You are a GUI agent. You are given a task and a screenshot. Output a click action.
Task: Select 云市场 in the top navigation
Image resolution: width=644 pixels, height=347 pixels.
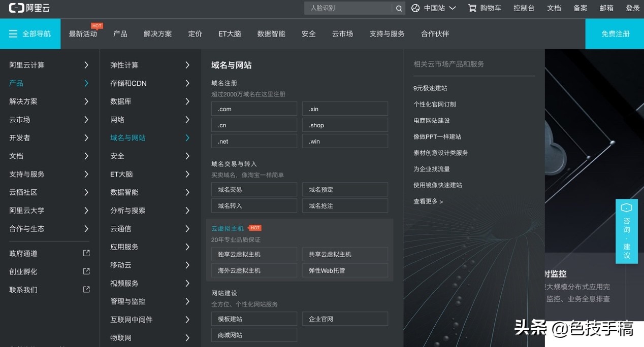click(x=342, y=33)
